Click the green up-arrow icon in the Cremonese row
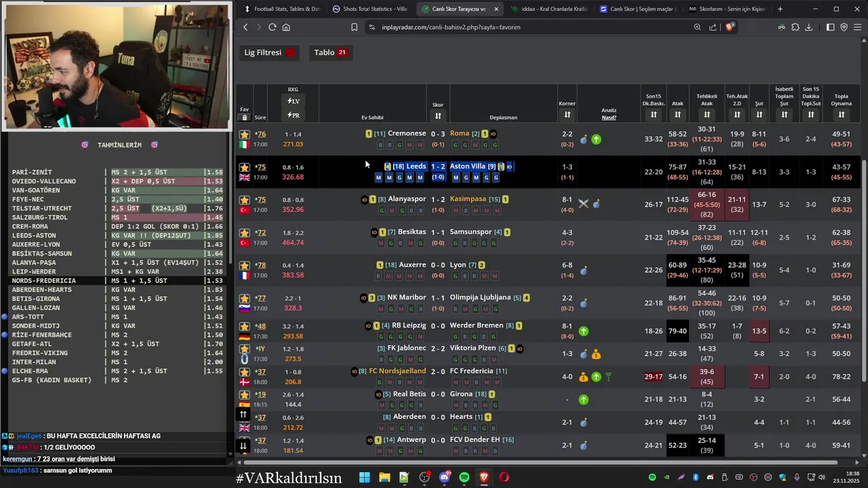This screenshot has height=488, width=868. tap(596, 140)
